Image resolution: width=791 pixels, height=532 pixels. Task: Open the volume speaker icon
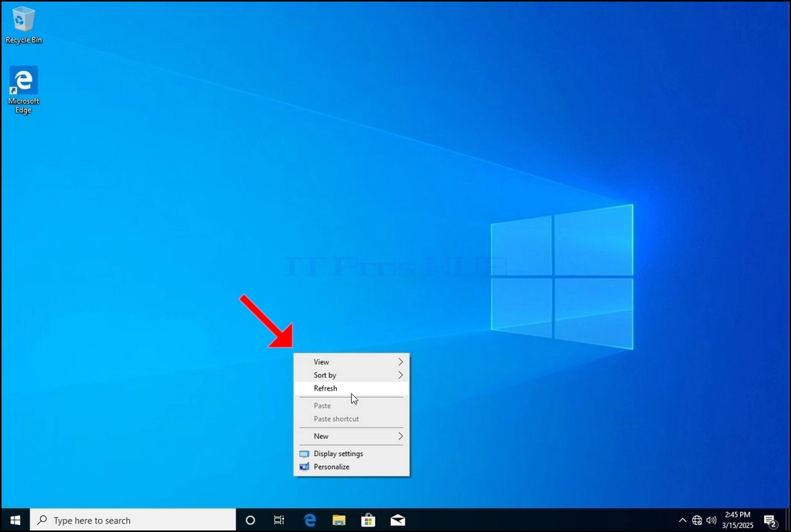[711, 520]
